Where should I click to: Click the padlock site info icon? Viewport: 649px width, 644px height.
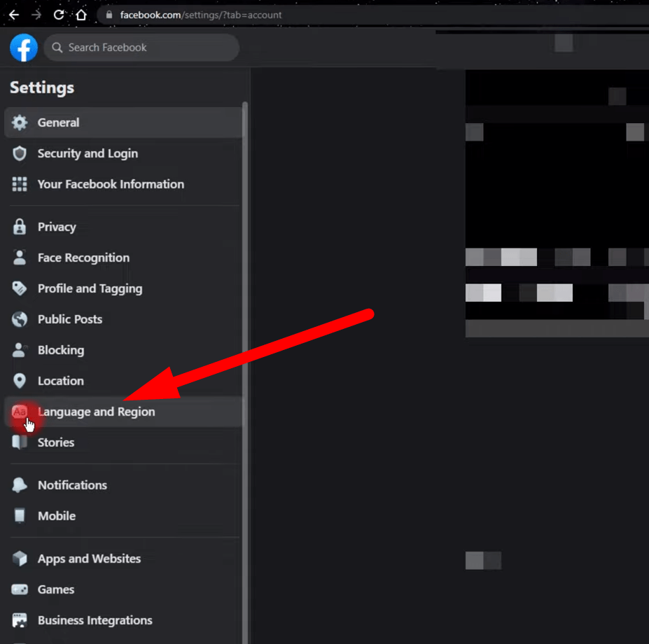click(109, 15)
